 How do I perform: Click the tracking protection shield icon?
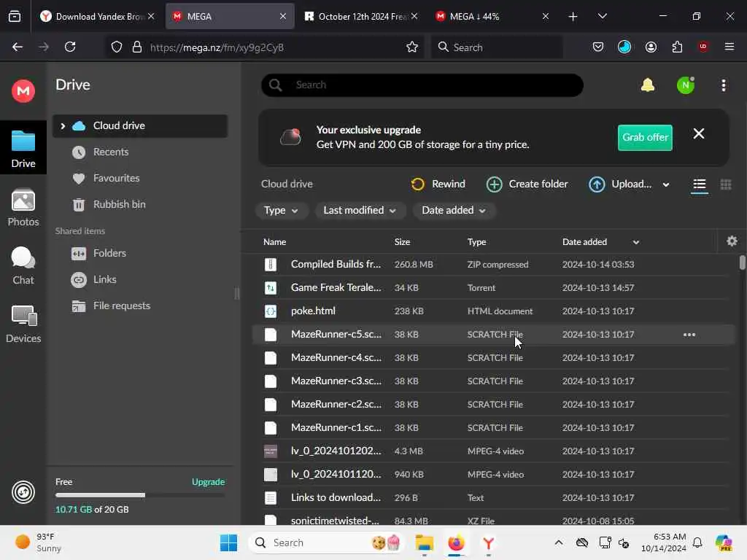click(117, 47)
